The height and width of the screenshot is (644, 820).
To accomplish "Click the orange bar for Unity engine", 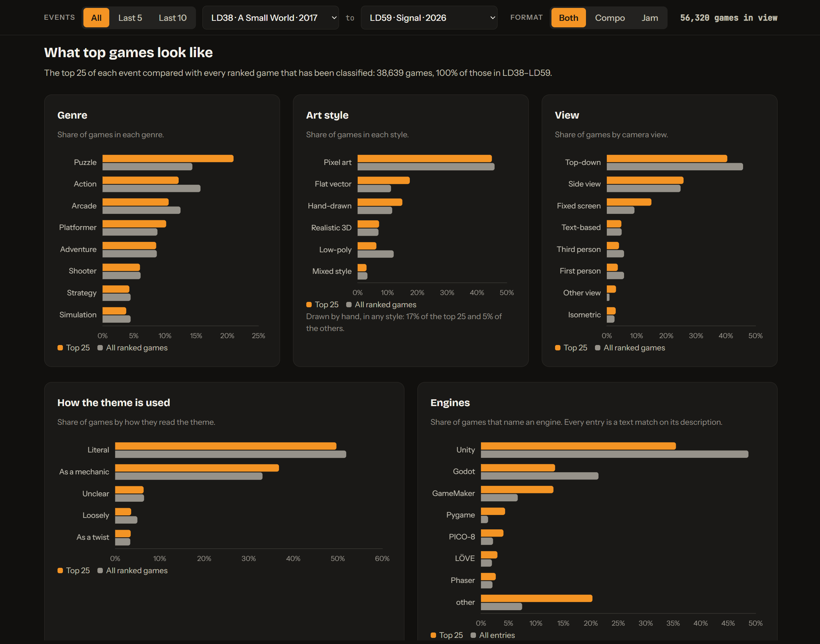I will point(578,446).
